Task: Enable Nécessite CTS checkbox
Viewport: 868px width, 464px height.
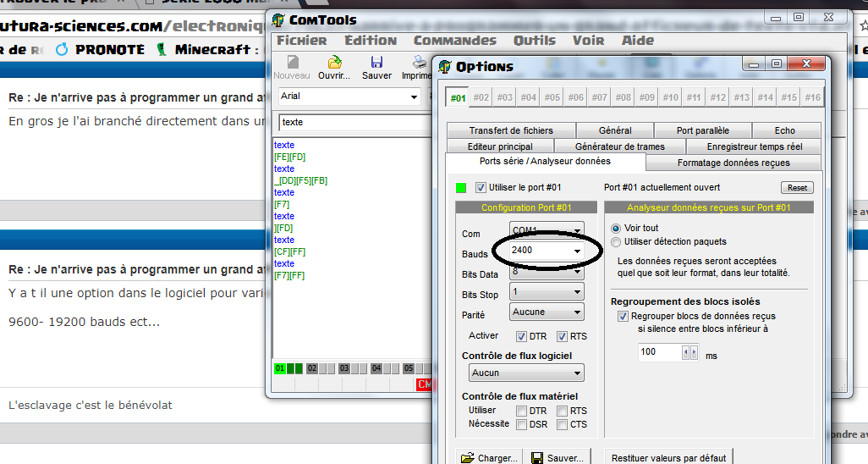Action: pos(562,425)
